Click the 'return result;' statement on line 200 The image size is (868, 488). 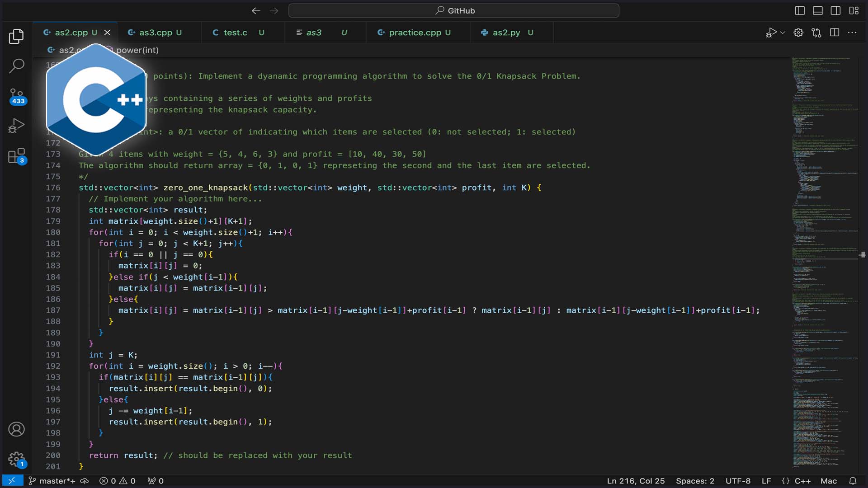click(123, 455)
